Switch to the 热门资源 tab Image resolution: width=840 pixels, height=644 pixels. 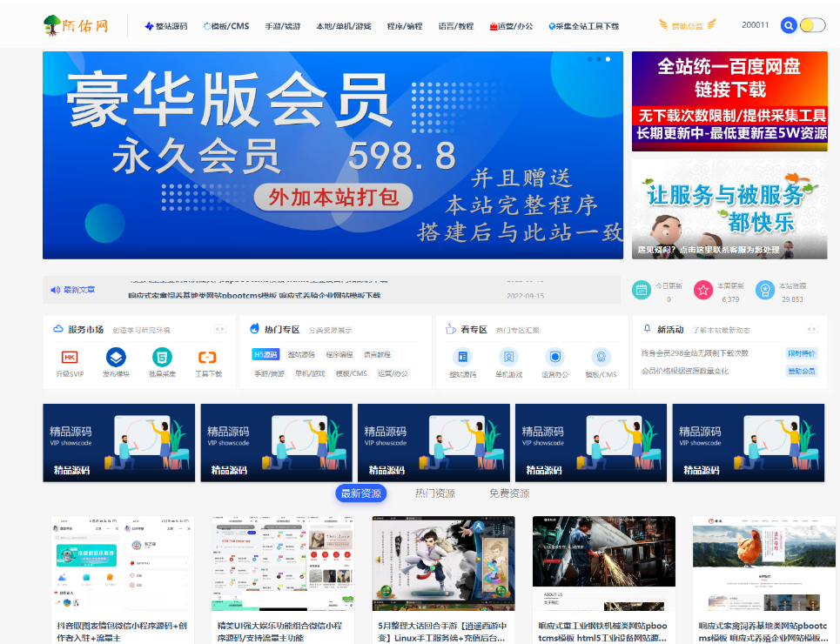click(x=434, y=493)
